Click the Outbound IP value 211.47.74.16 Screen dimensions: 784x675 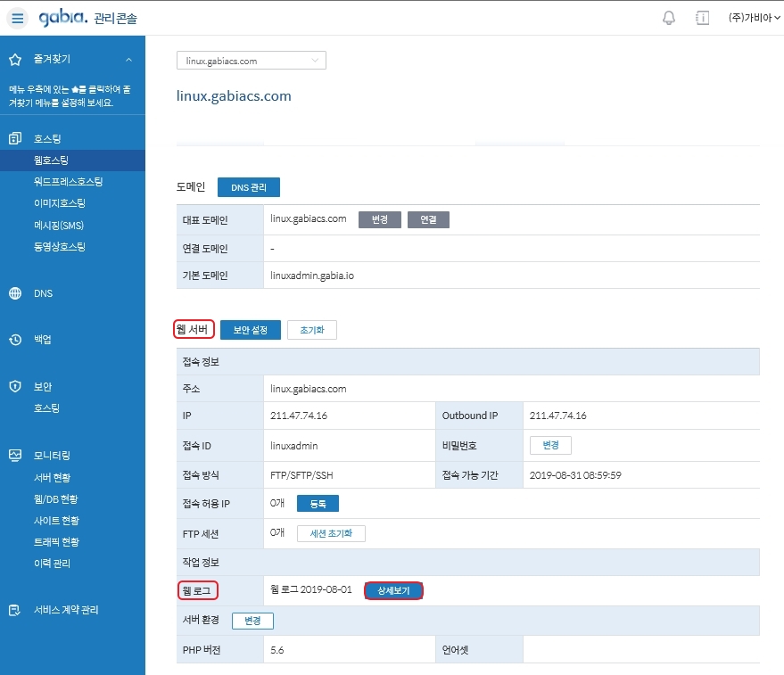tap(558, 416)
